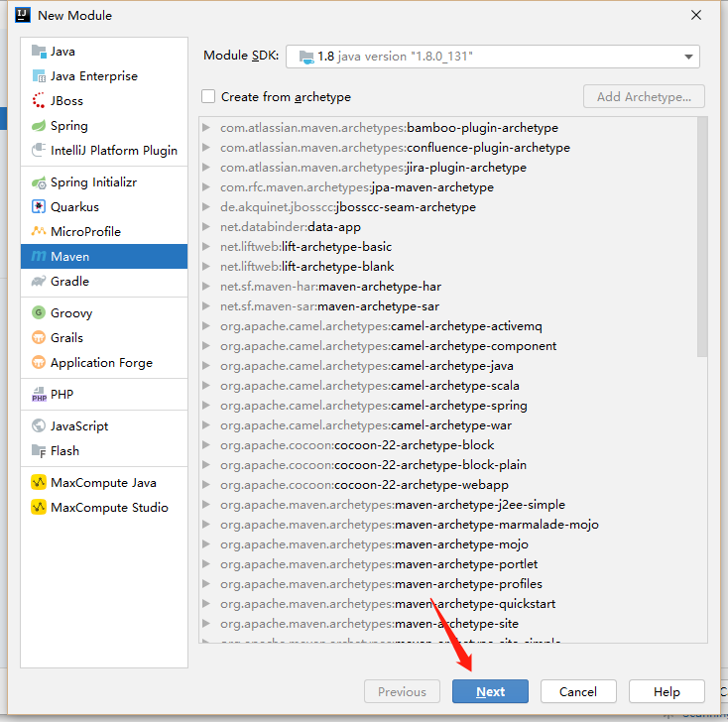Viewport: 728px width, 722px height.
Task: Click the IntelliJ Platform Plugin icon
Action: pyautogui.click(x=39, y=150)
